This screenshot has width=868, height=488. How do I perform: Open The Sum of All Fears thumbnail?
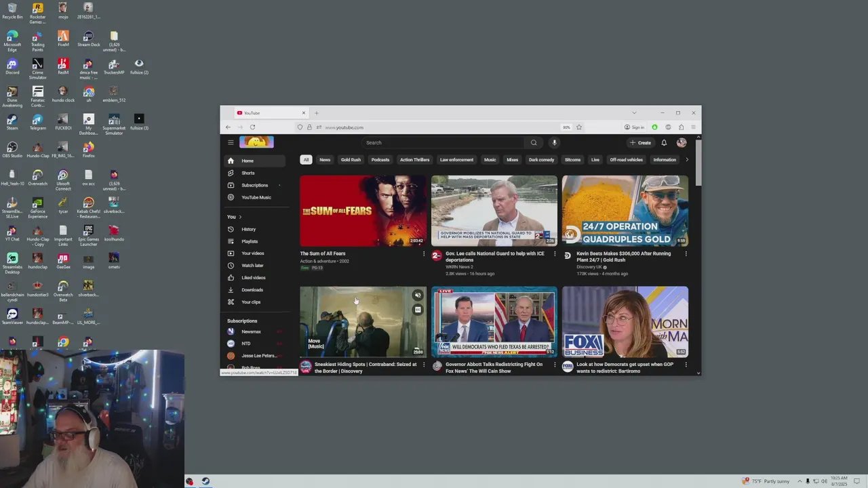(363, 211)
